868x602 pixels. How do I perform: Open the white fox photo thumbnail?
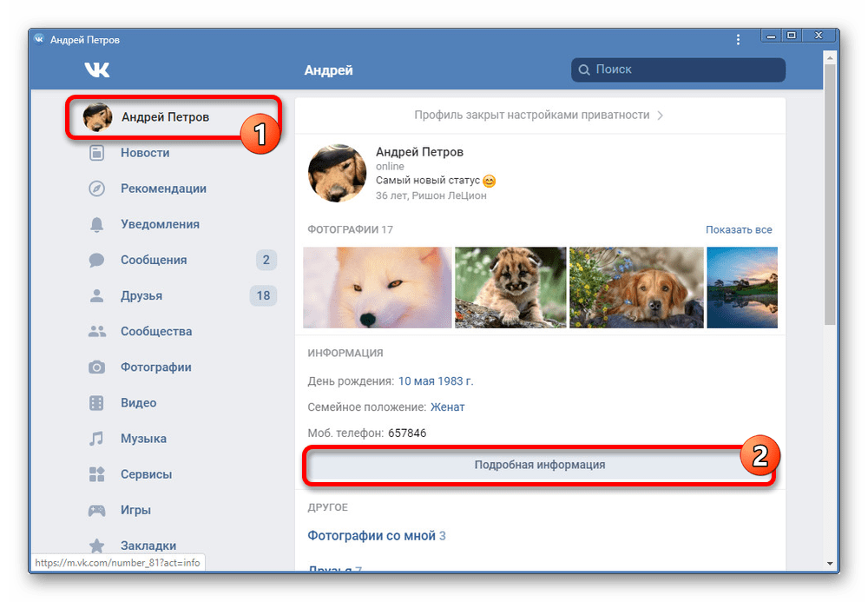[x=378, y=288]
